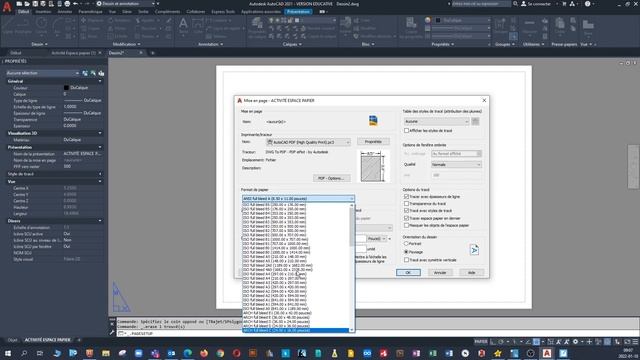Click the landscape orientation preview icon
Screen dimensions: 640x360
click(x=474, y=250)
